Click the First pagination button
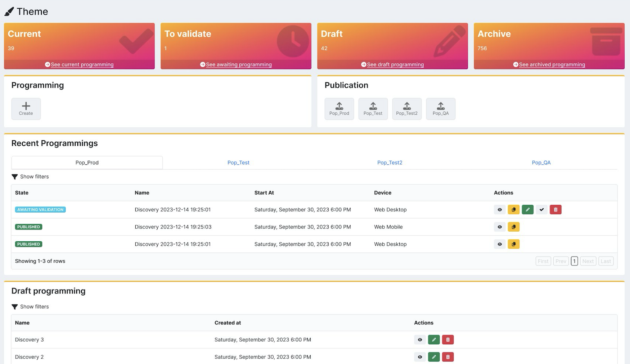Viewport: 630px width, 364px height. coord(543,261)
